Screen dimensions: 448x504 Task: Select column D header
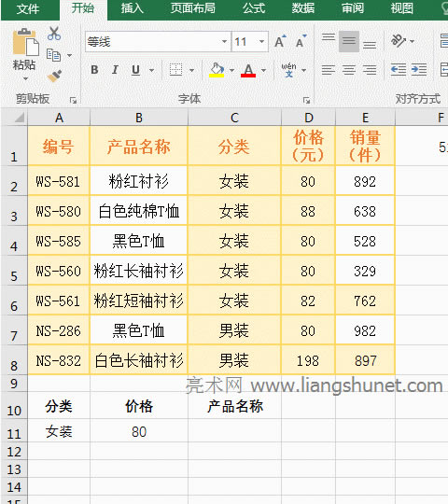point(309,118)
